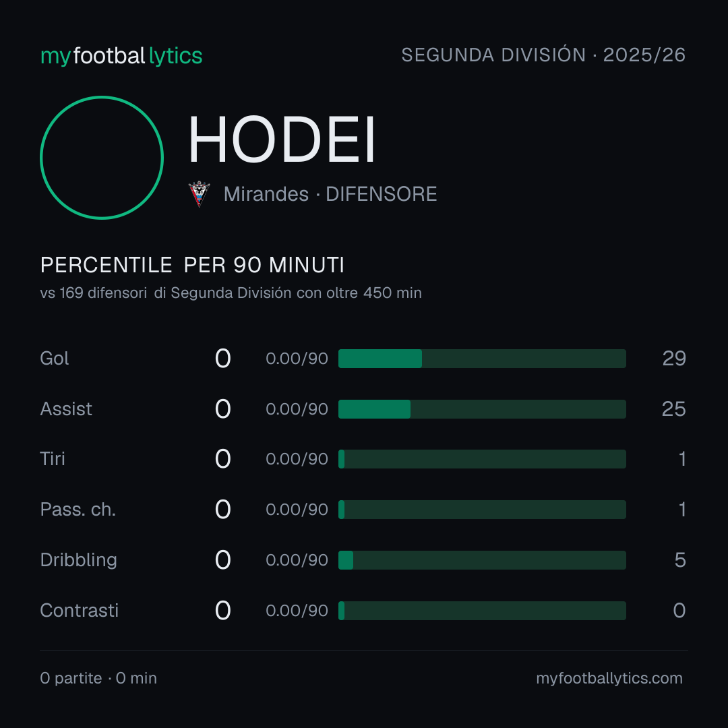This screenshot has height=728, width=728.
Task: Click the myfootballytics logo
Action: (x=121, y=56)
